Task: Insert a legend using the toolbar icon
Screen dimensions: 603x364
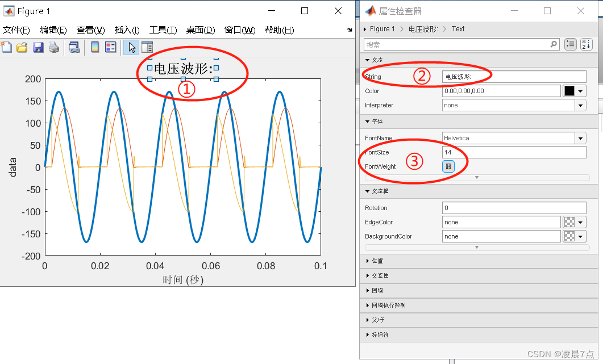Action: pyautogui.click(x=111, y=47)
